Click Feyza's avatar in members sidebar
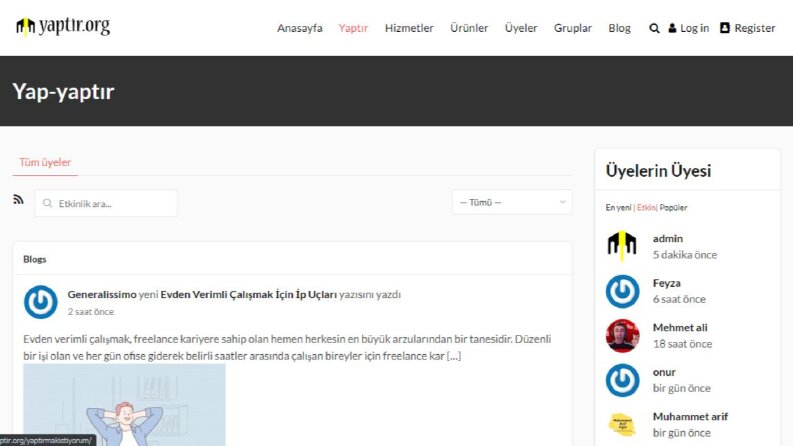 click(622, 291)
